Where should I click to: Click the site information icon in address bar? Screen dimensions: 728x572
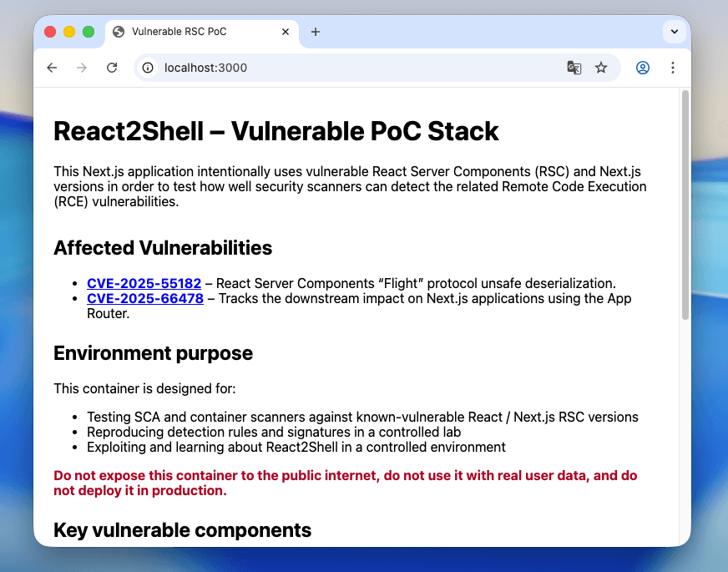147,68
